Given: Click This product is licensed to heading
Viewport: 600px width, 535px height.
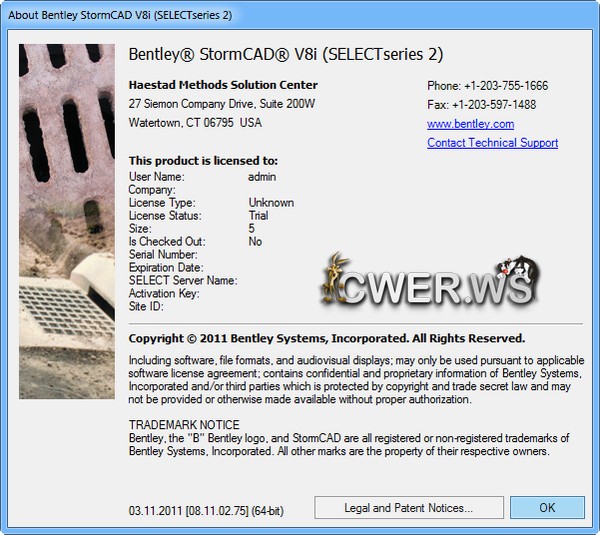Looking at the screenshot, I should coord(203,161).
